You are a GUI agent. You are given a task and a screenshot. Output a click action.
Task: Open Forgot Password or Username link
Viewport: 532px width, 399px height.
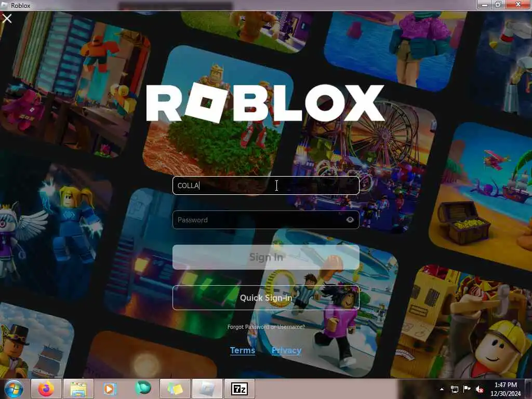click(x=266, y=327)
